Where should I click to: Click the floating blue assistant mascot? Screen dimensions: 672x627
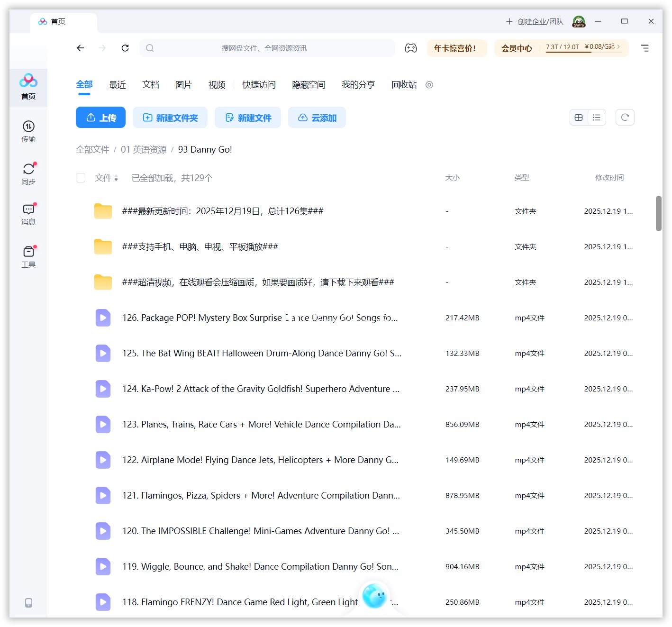[374, 596]
